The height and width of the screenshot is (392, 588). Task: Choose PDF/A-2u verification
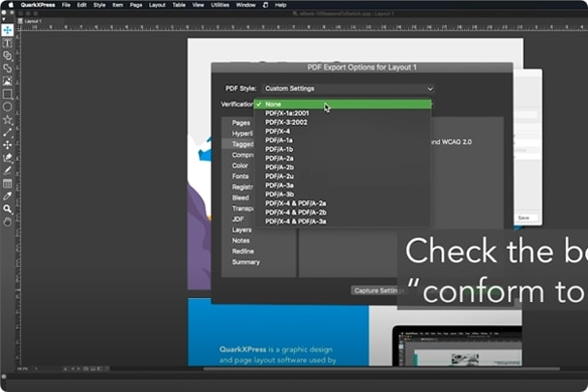click(x=342, y=176)
